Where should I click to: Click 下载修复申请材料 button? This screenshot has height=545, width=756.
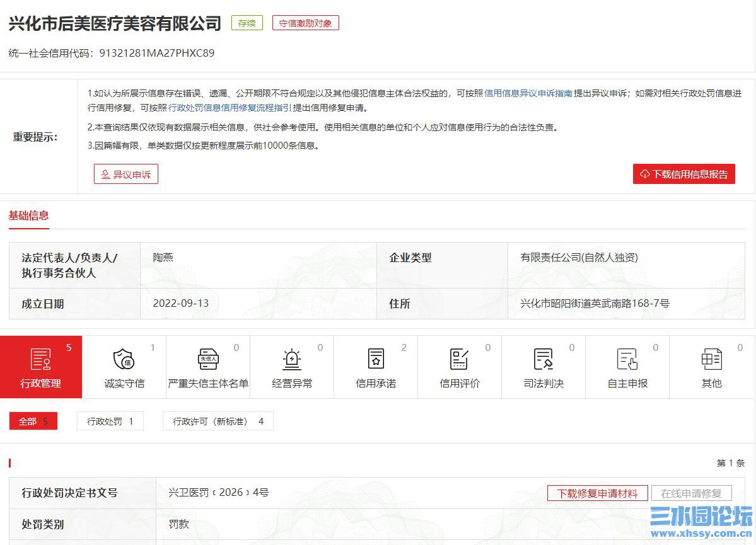[x=597, y=493]
